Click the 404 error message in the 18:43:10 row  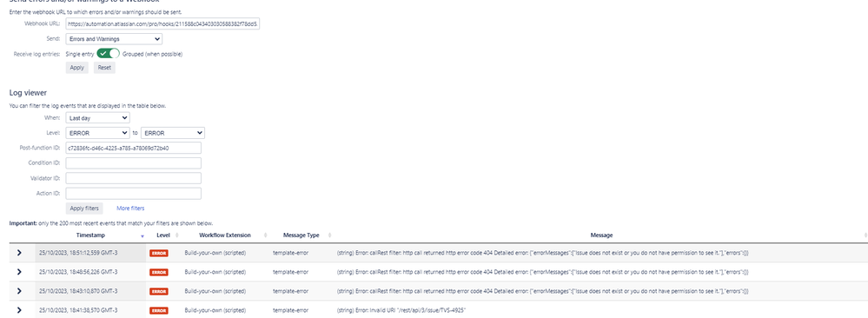(x=542, y=291)
